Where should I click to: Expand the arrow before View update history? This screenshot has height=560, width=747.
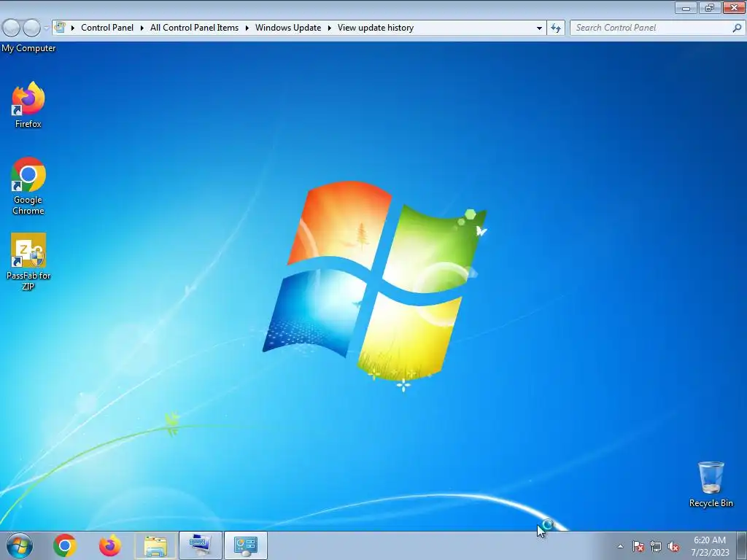pos(329,28)
